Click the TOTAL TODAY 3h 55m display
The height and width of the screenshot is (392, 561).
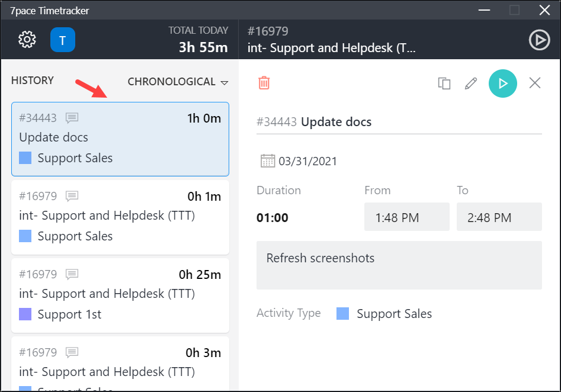[x=198, y=40]
